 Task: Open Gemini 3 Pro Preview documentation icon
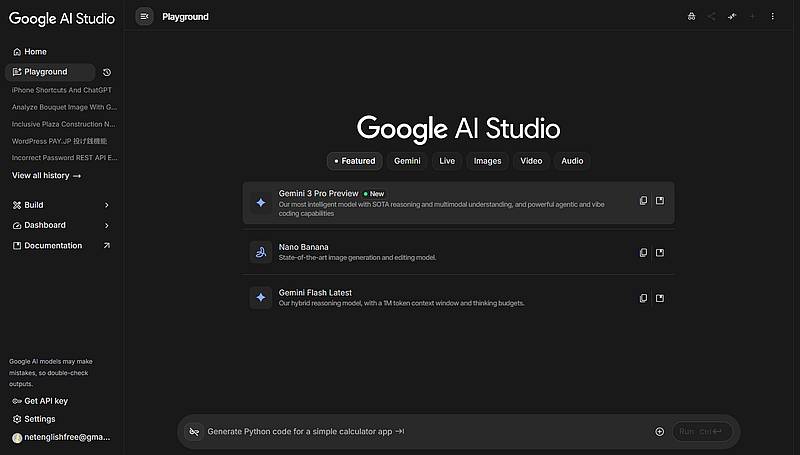660,200
